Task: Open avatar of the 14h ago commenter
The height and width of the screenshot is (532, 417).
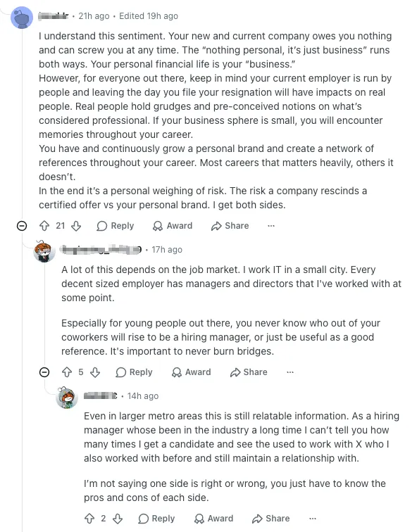Action: [67, 398]
